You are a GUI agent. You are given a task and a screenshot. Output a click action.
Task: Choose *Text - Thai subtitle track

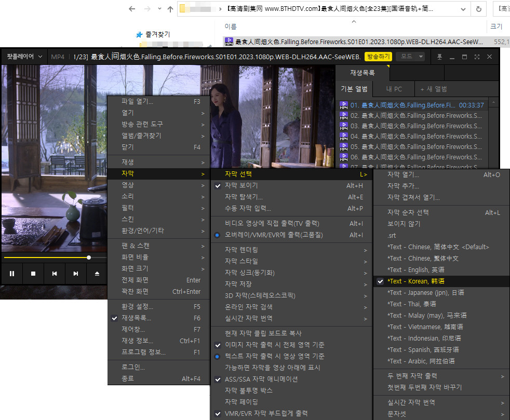click(441, 304)
